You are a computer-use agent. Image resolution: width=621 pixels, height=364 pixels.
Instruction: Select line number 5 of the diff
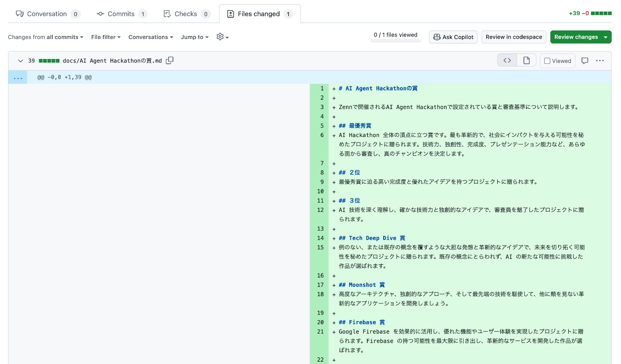click(x=319, y=126)
